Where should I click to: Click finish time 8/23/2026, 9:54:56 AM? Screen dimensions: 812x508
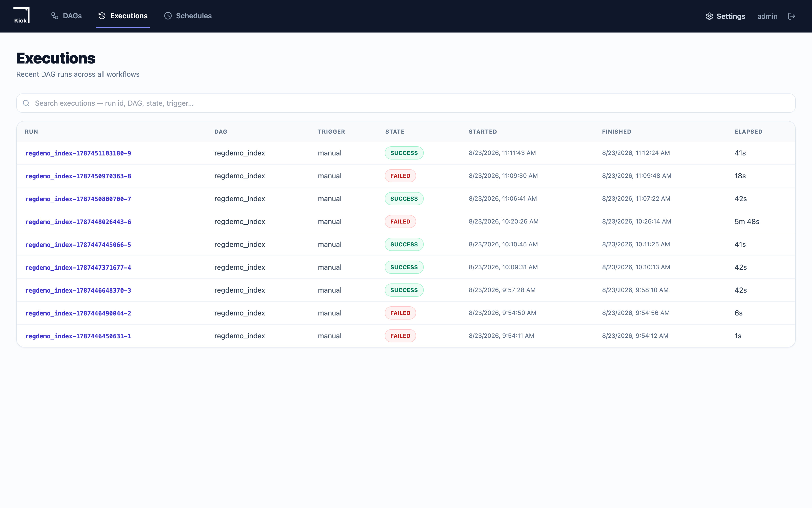coord(635,313)
